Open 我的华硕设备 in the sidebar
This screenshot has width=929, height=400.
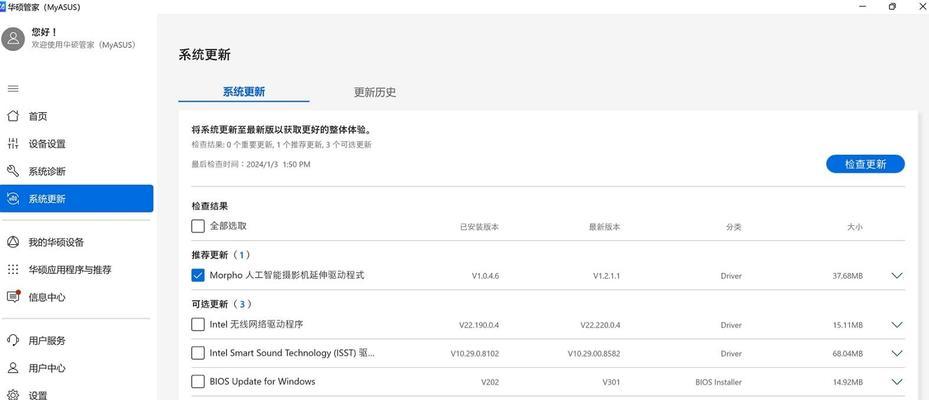(56, 242)
